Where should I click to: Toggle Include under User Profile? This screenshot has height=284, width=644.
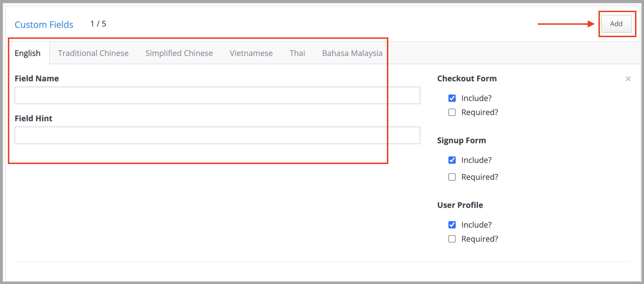pyautogui.click(x=452, y=225)
